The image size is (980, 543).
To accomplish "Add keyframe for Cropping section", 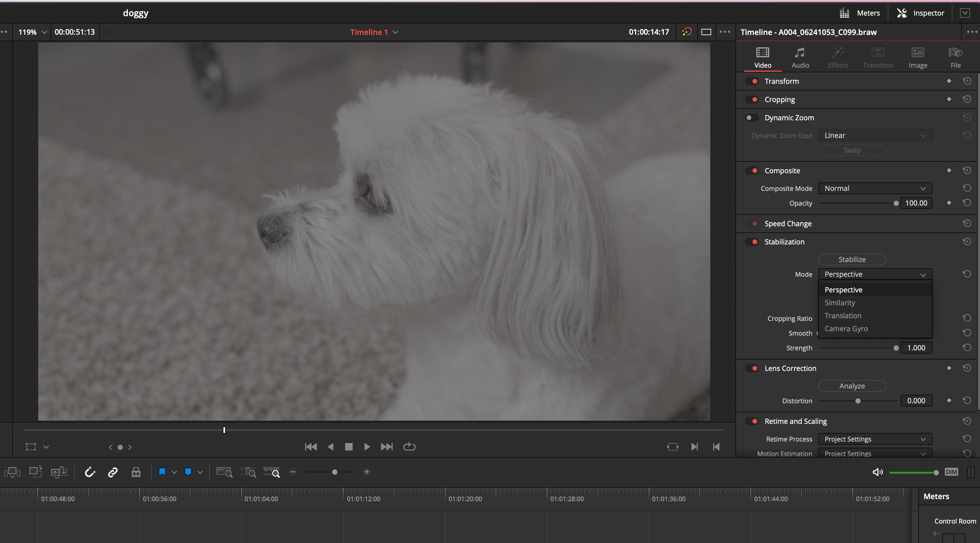I will (949, 99).
